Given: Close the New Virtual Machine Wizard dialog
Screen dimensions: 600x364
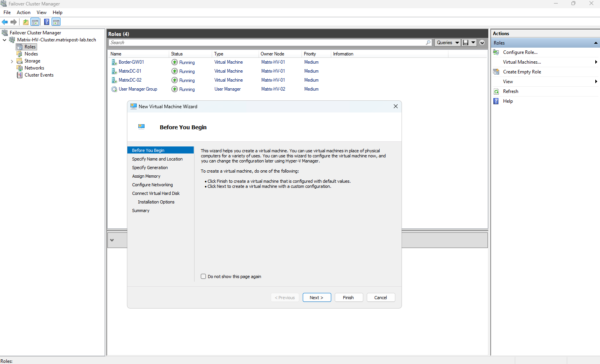Looking at the screenshot, I should (396, 106).
